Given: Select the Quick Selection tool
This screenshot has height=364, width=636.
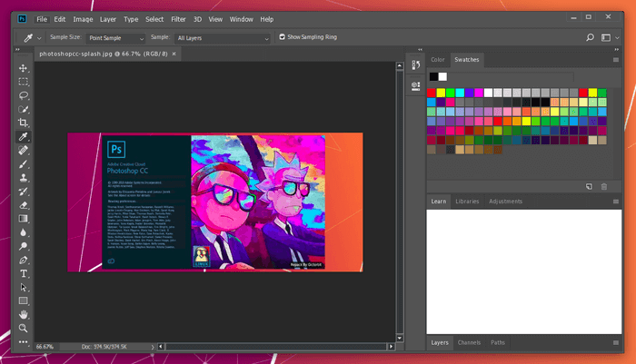Looking at the screenshot, I should [23, 109].
